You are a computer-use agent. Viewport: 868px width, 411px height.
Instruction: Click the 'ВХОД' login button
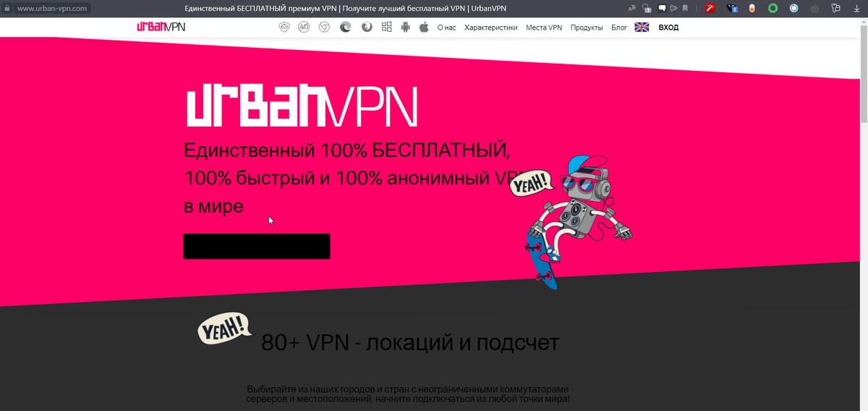pyautogui.click(x=668, y=27)
